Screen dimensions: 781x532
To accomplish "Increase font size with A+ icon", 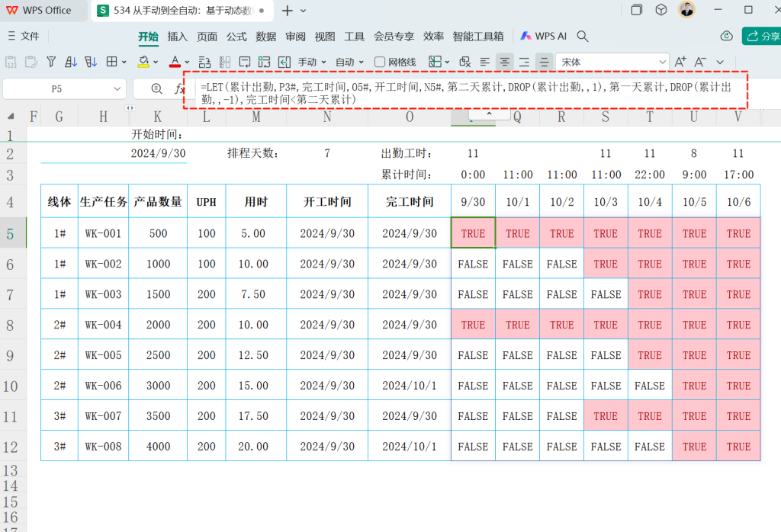I will pos(680,62).
